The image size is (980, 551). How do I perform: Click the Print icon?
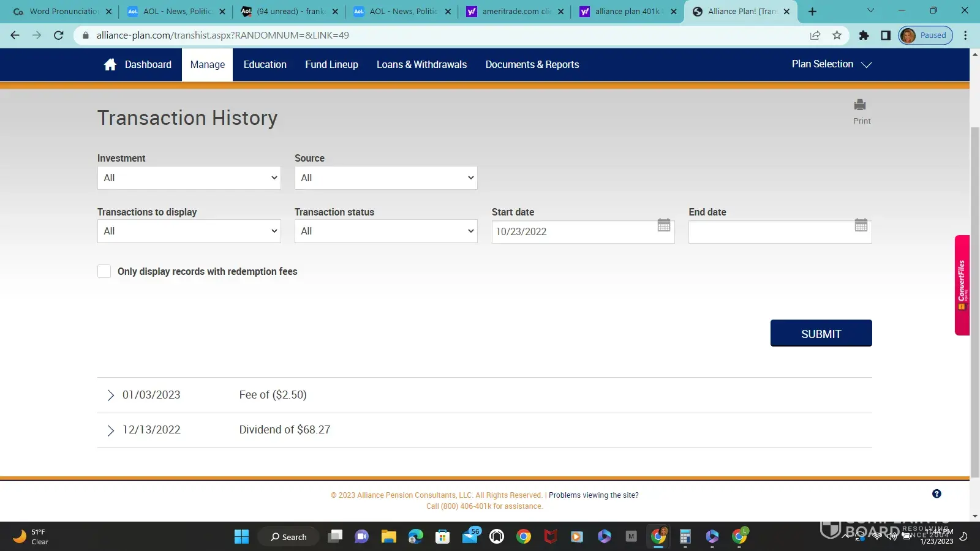click(861, 105)
